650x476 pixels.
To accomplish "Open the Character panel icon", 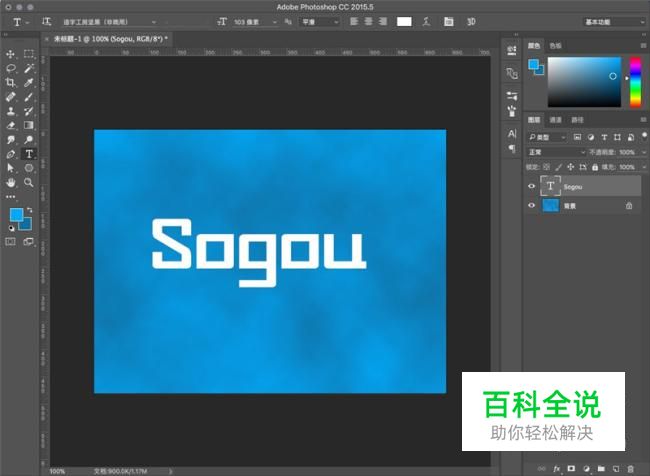I will [512, 134].
